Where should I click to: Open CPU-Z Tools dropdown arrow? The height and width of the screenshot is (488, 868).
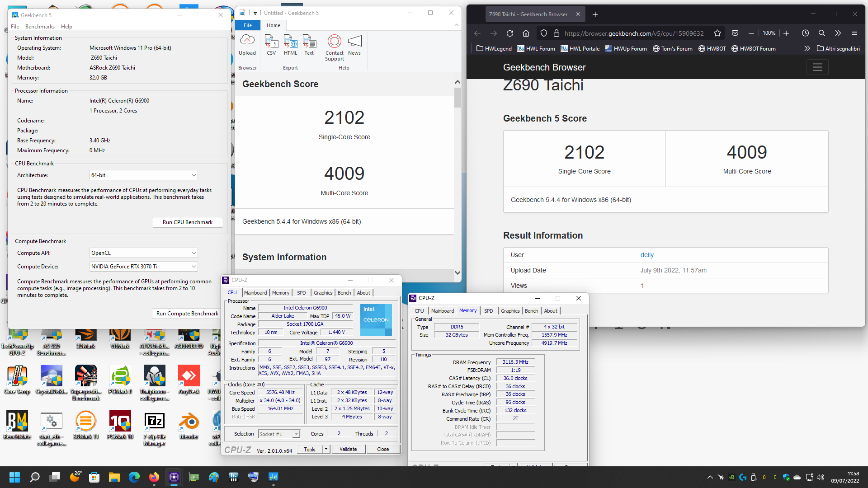[x=326, y=449]
